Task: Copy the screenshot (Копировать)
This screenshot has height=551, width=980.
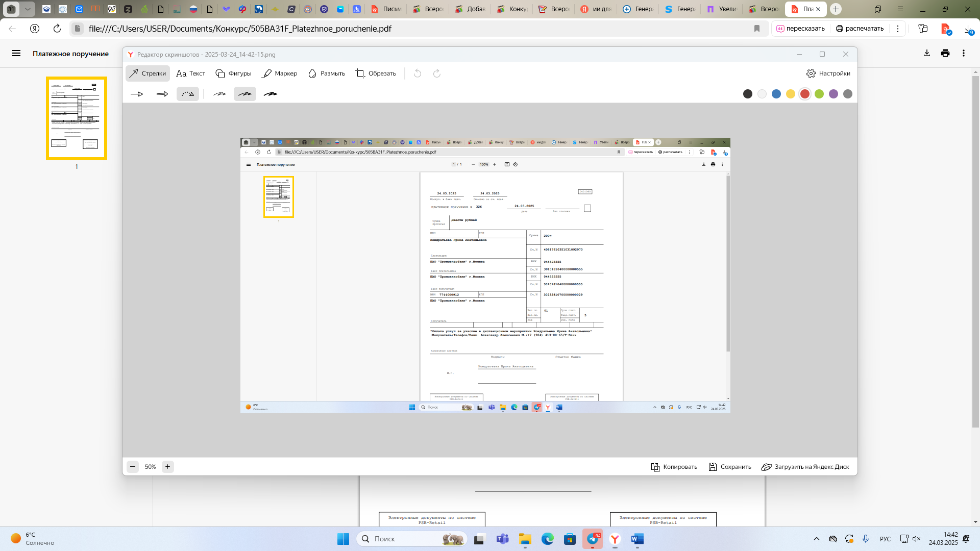Action: [674, 467]
